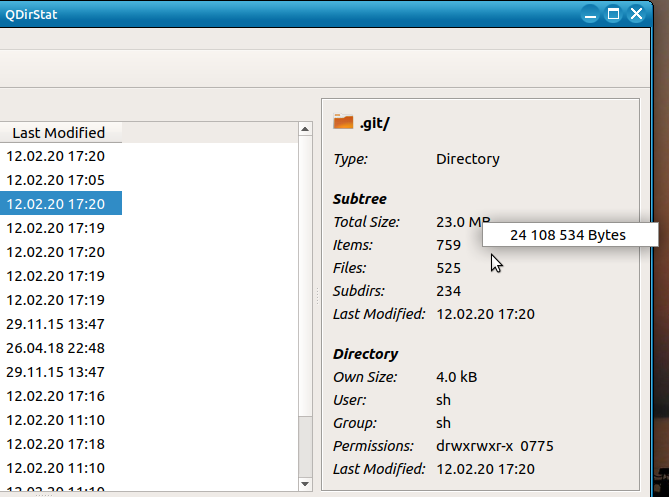
Task: Close the QDirStat window
Action: pos(636,15)
